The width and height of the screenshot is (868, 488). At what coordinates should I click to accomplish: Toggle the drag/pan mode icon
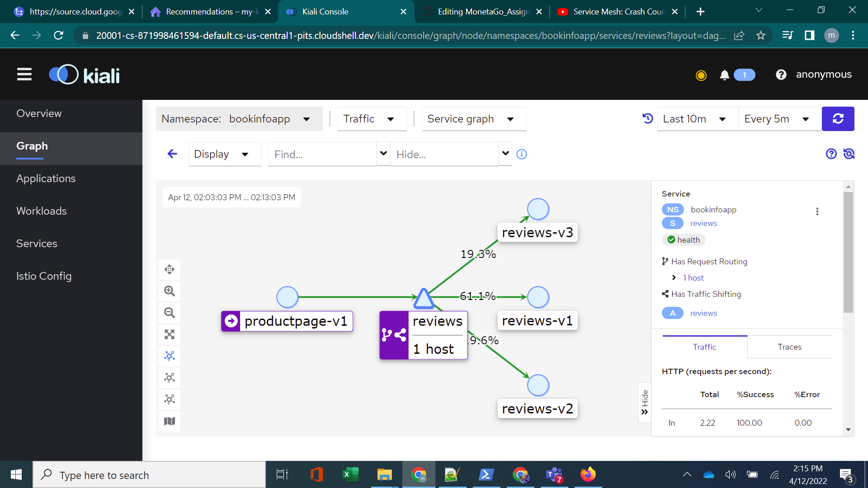coord(170,269)
